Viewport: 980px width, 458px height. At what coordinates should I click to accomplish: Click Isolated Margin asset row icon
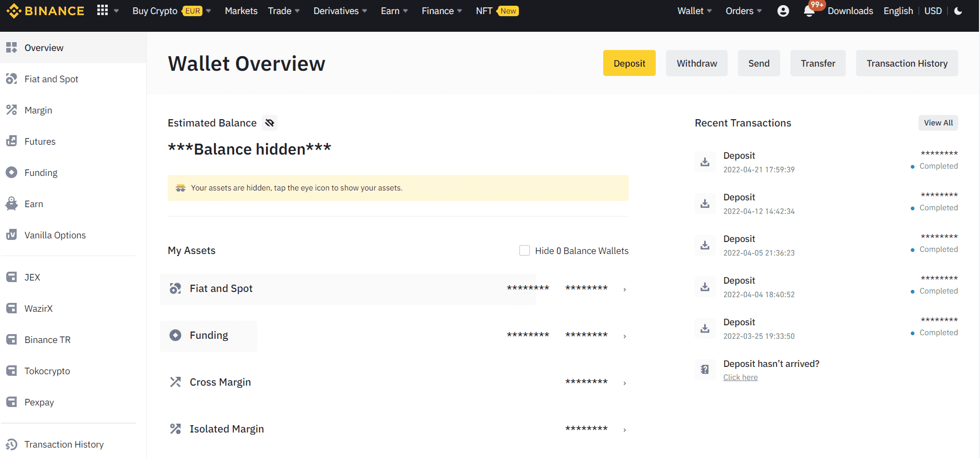point(175,429)
